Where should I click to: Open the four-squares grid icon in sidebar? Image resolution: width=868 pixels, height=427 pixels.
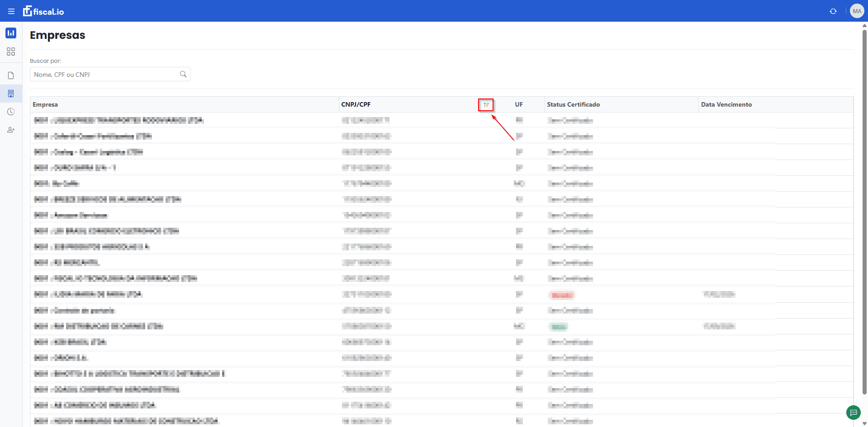pyautogui.click(x=11, y=52)
